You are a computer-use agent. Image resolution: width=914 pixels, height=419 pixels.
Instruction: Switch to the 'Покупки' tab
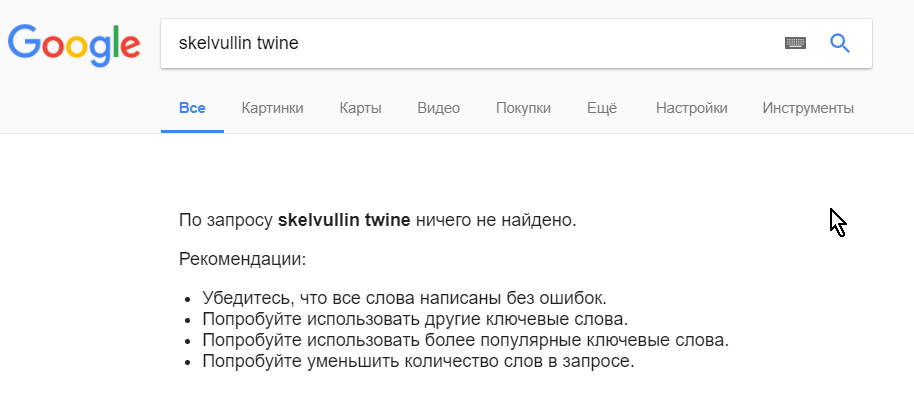click(x=523, y=108)
